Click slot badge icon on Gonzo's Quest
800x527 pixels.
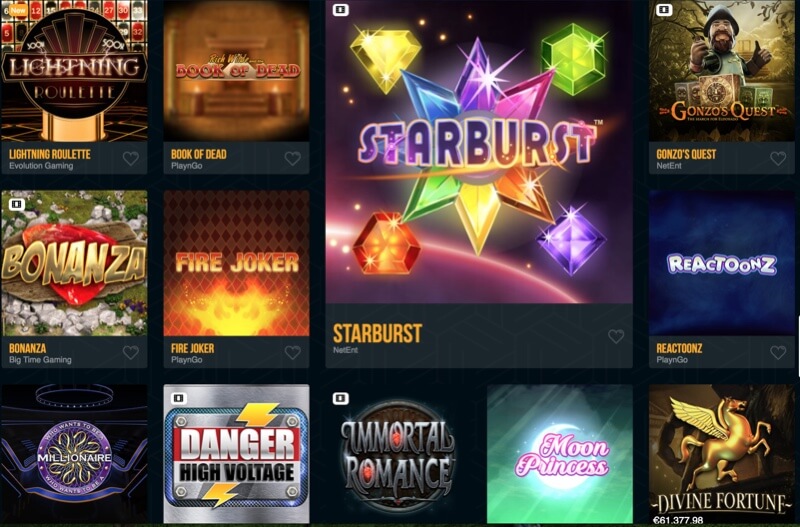[664, 10]
